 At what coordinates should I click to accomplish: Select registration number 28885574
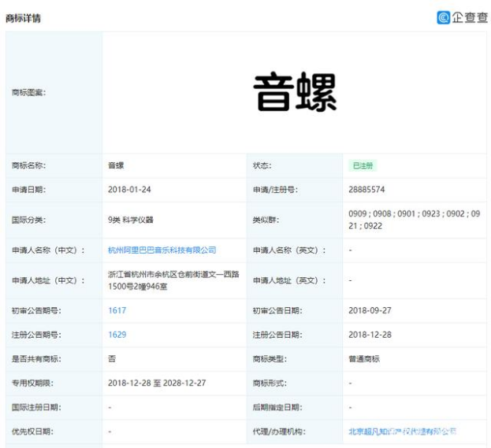pyautogui.click(x=366, y=190)
